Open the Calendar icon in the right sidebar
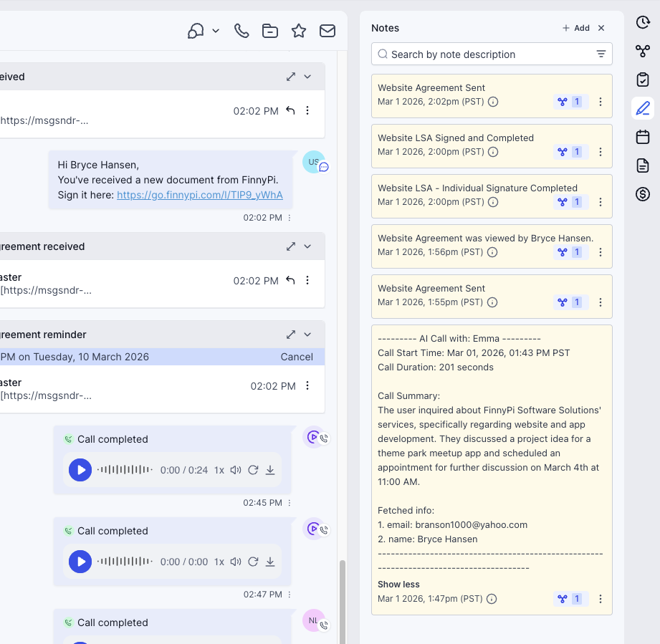 pos(643,137)
